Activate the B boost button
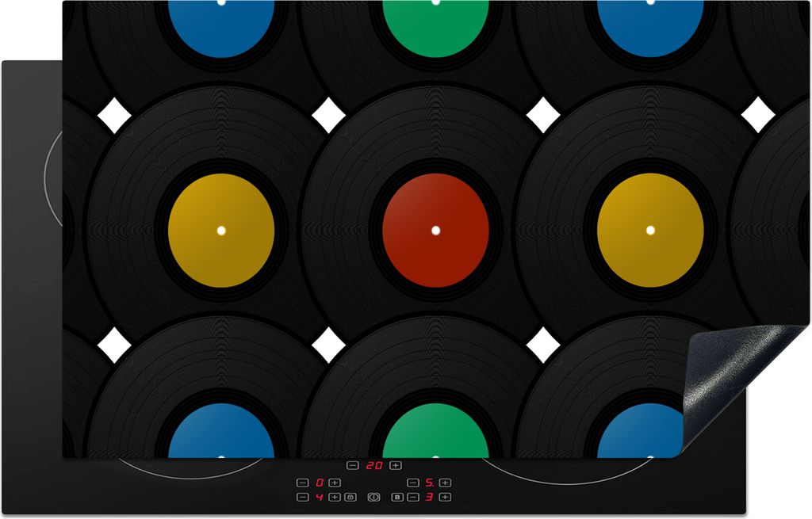 tap(397, 498)
